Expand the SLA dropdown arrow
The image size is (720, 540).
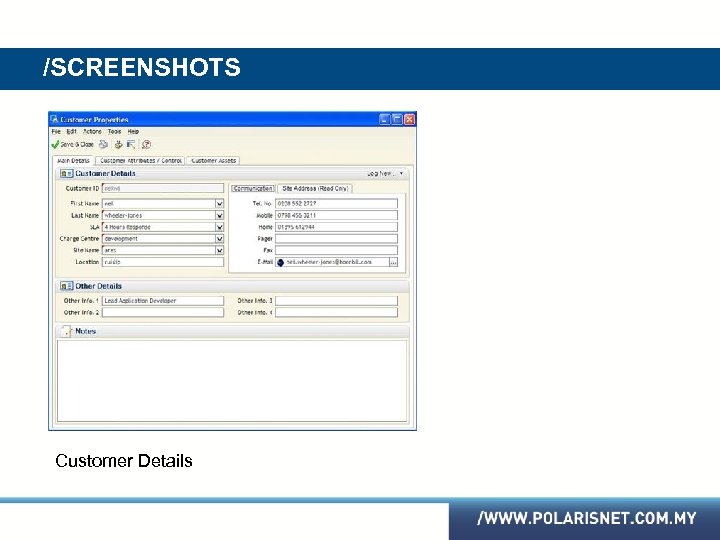point(219,227)
